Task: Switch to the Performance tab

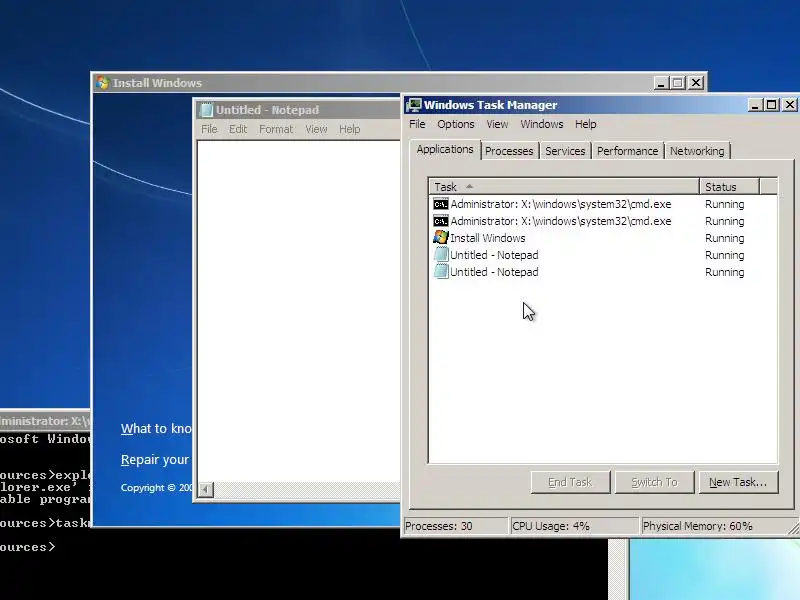Action: (x=628, y=151)
